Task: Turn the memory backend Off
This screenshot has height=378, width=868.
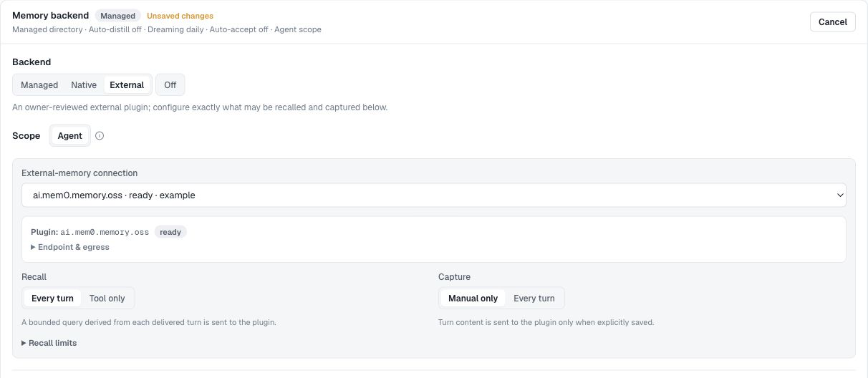Action: click(170, 85)
